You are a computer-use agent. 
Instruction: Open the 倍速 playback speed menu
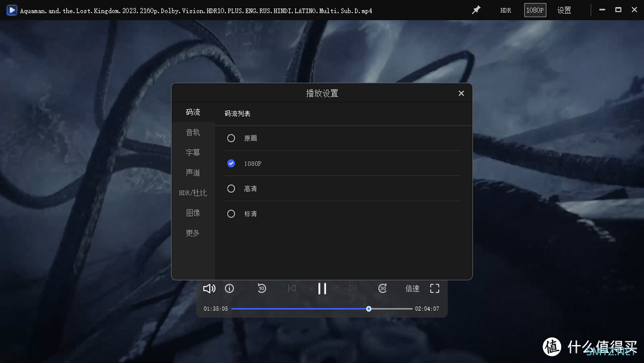(413, 288)
